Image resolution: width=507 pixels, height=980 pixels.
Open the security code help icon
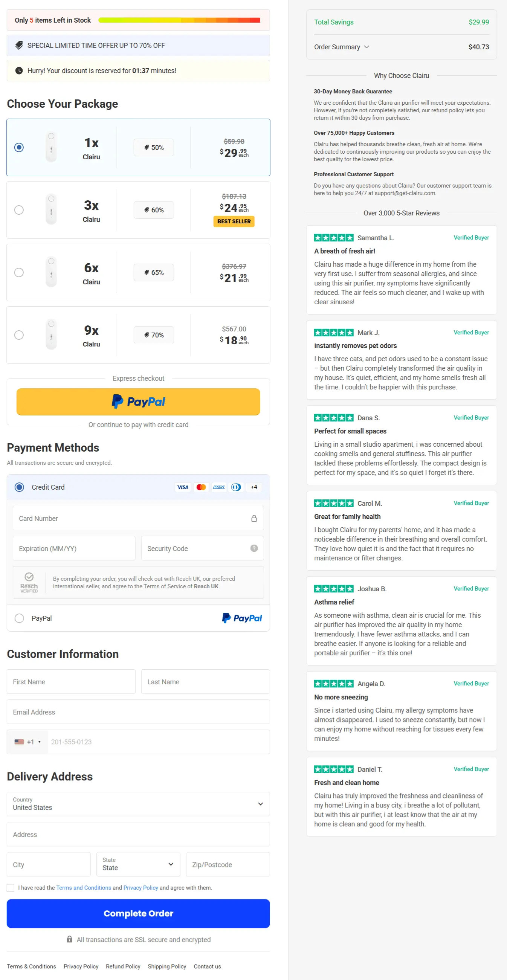(254, 548)
